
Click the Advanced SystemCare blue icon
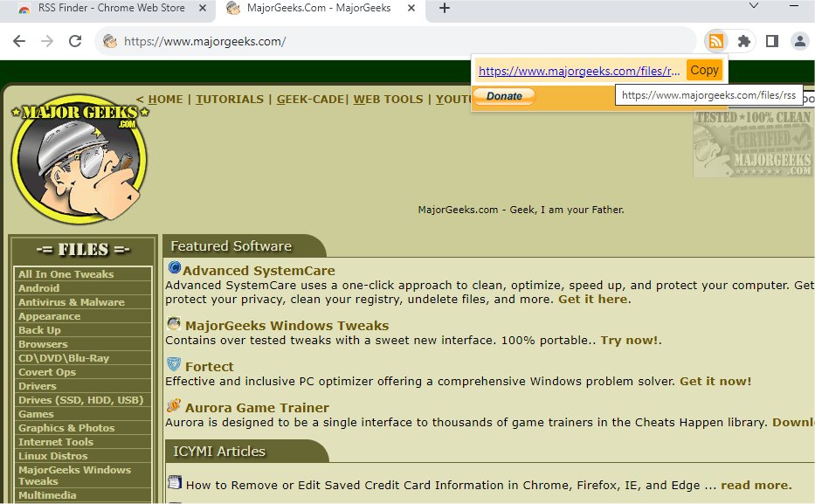174,268
